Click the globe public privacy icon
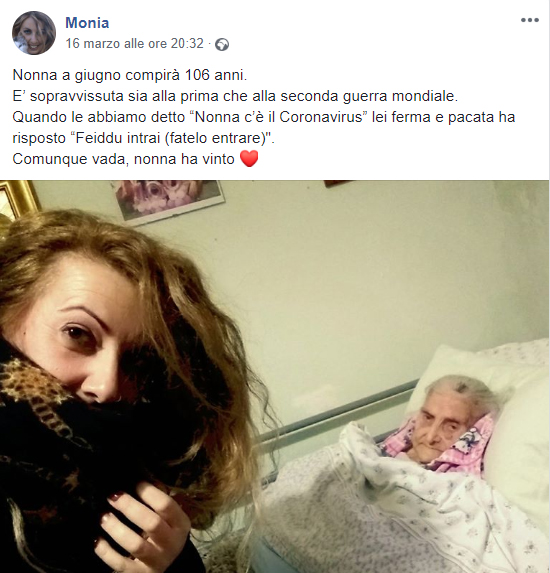The width and height of the screenshot is (550, 573). 222,45
